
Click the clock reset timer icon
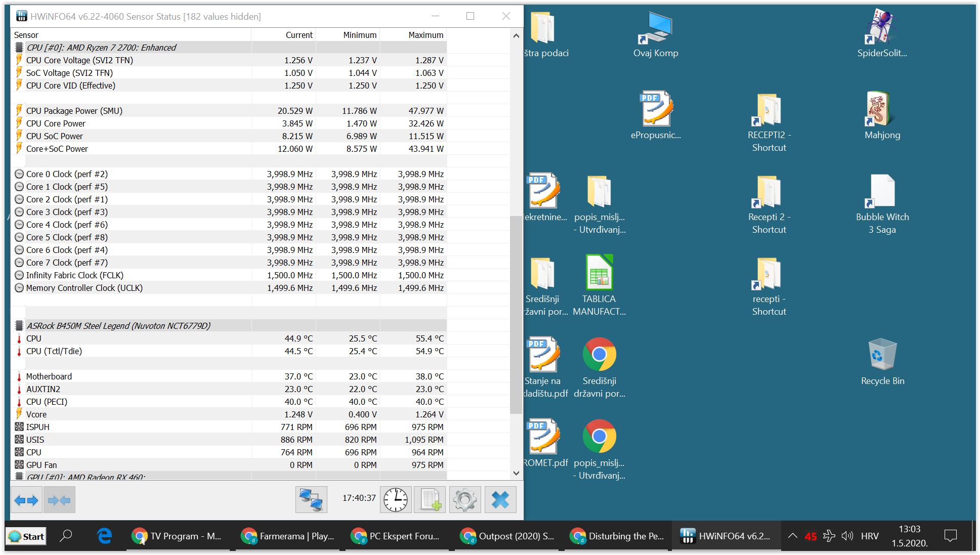point(395,500)
